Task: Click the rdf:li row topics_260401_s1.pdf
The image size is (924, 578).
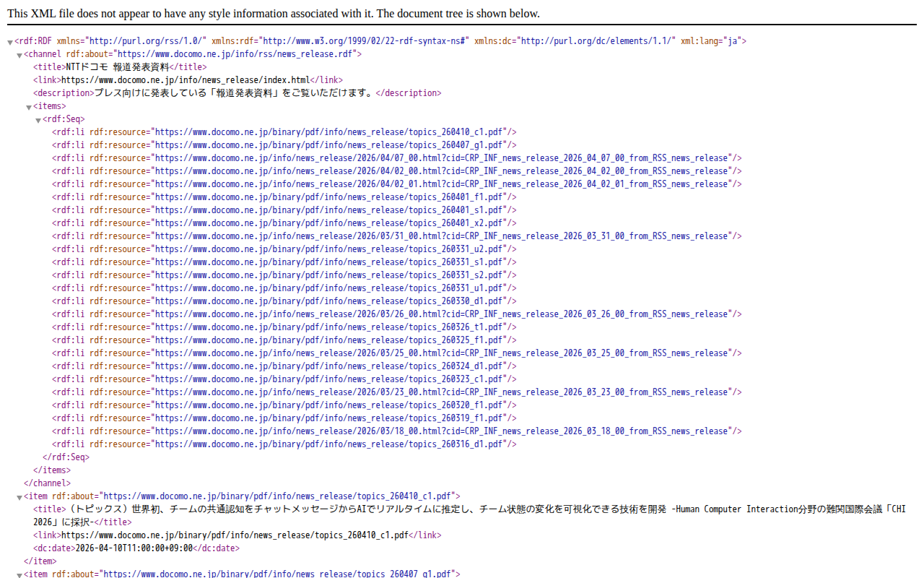Action: pyautogui.click(x=284, y=210)
